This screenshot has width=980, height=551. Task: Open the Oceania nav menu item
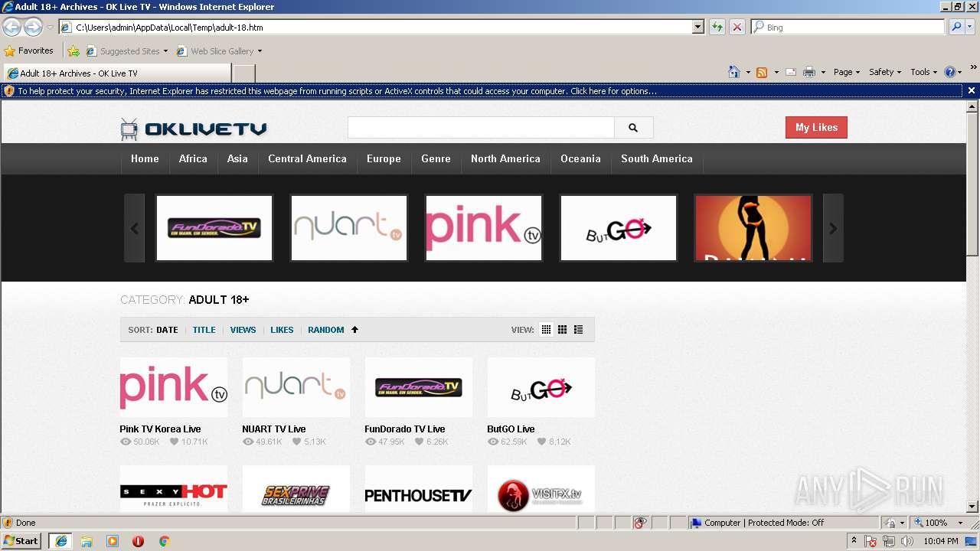(580, 158)
